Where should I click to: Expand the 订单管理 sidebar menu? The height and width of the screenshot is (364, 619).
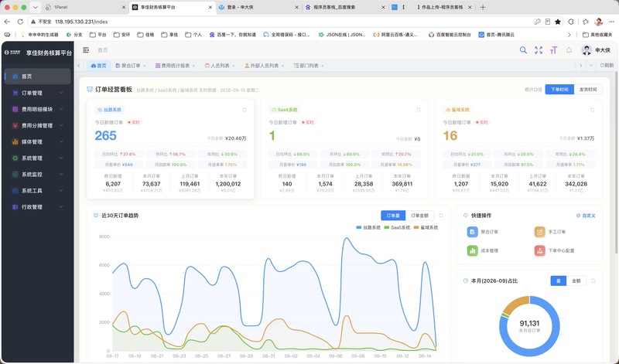[x=37, y=93]
